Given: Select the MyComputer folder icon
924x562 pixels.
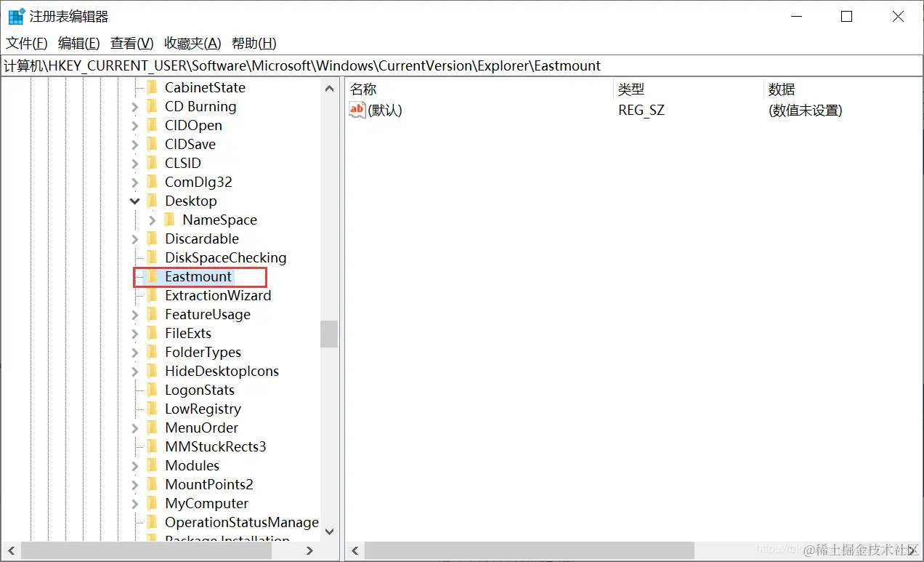Looking at the screenshot, I should click(x=152, y=503).
